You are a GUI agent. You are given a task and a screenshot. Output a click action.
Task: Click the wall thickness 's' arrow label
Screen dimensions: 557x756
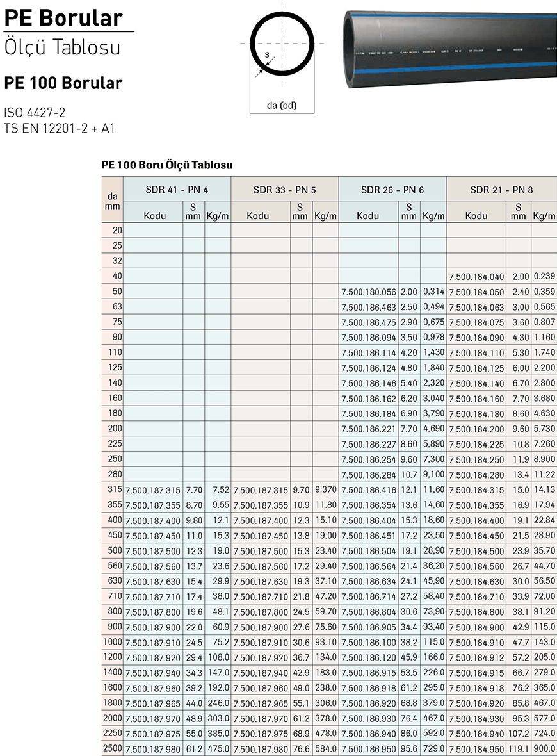coord(266,56)
